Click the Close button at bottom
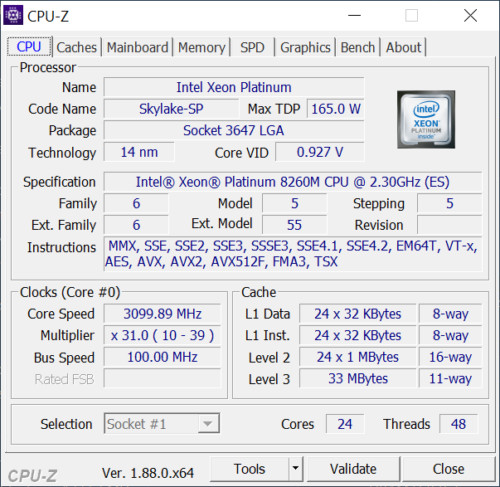Screen dimensions: 500x487 click(x=449, y=469)
